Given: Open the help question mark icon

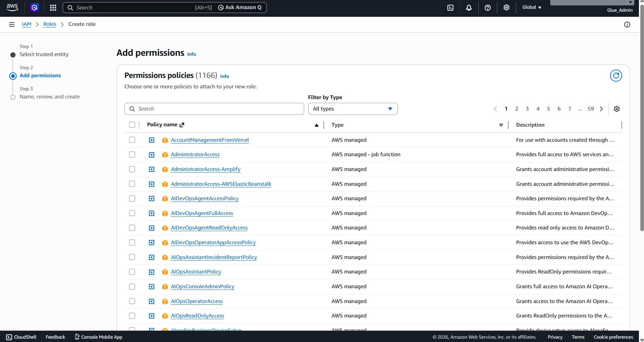Looking at the screenshot, I should point(488,7).
